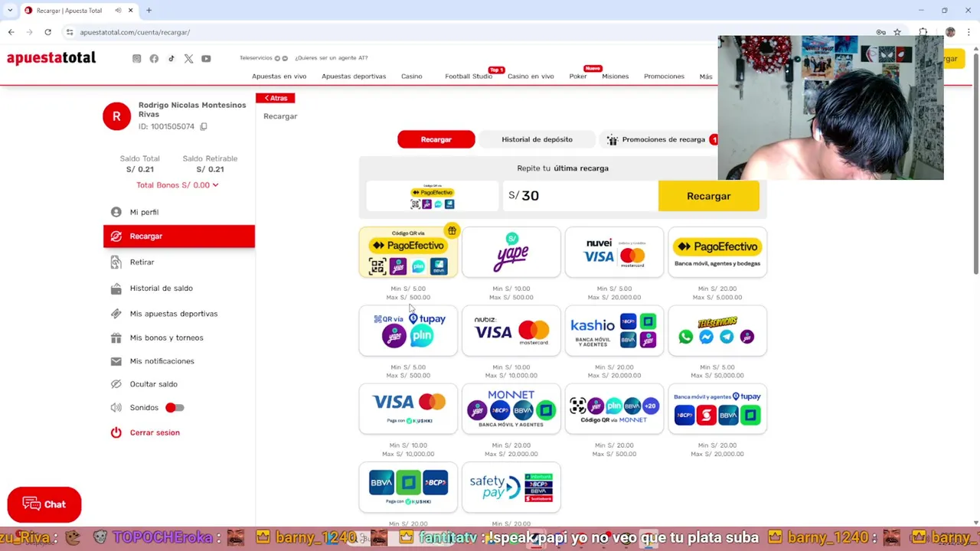This screenshot has width=980, height=551.
Task: Click the Cerrar sesion power icon
Action: point(116,432)
